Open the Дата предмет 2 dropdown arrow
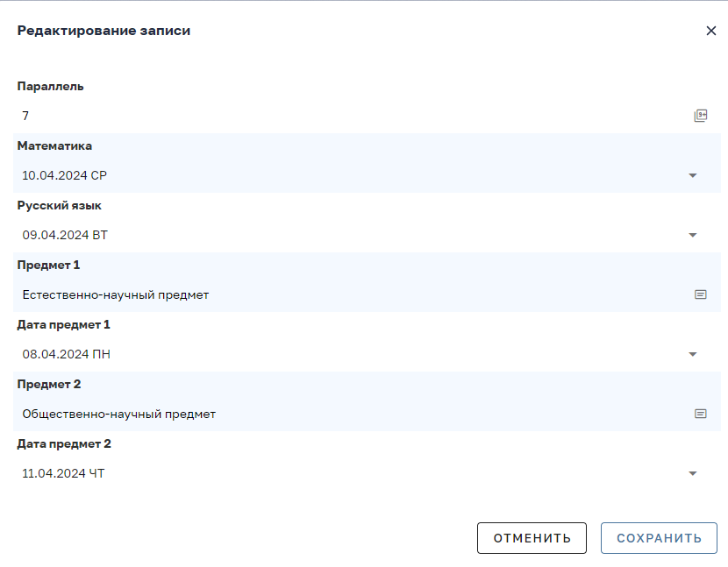Viewport: 728px width, 567px height. 692,474
